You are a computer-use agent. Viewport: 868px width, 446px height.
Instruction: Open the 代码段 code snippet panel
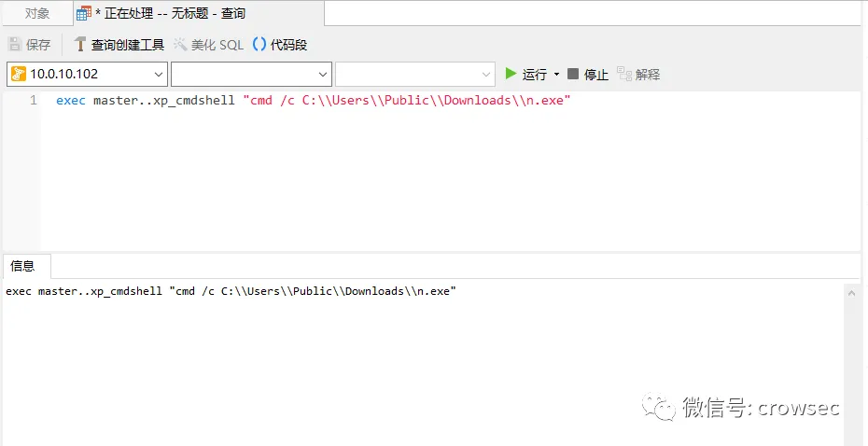tap(280, 44)
